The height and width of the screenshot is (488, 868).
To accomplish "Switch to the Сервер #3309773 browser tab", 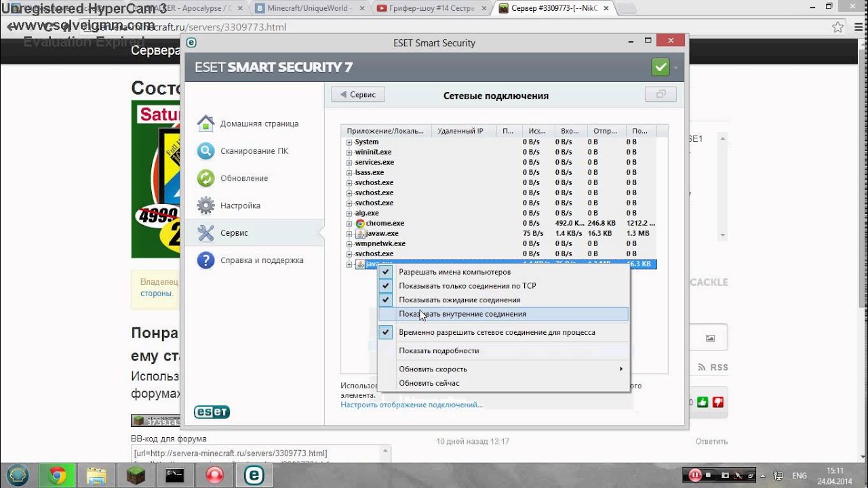I will pos(552,9).
